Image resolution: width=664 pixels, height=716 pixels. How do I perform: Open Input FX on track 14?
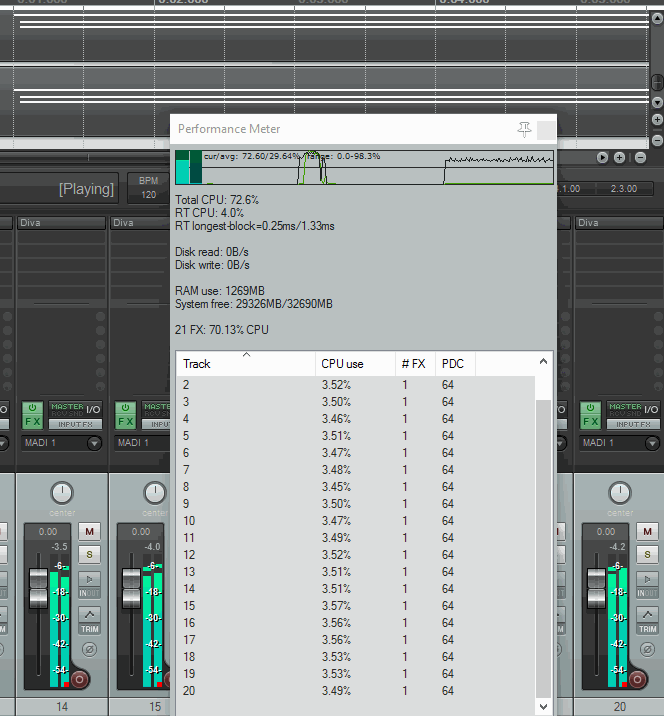click(75, 424)
